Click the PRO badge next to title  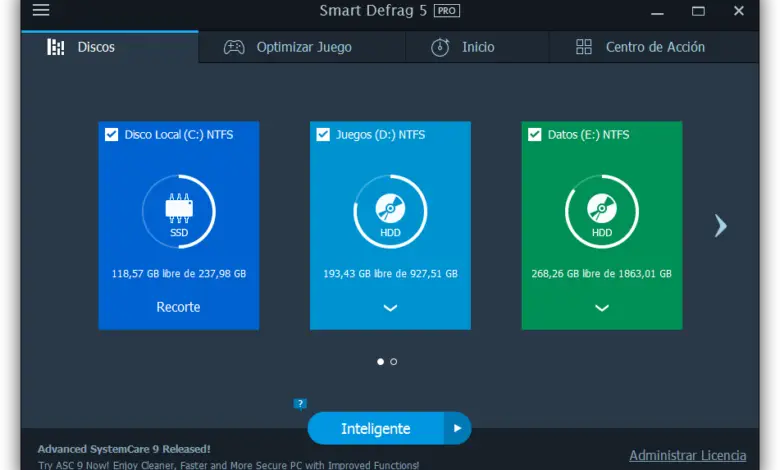point(447,10)
